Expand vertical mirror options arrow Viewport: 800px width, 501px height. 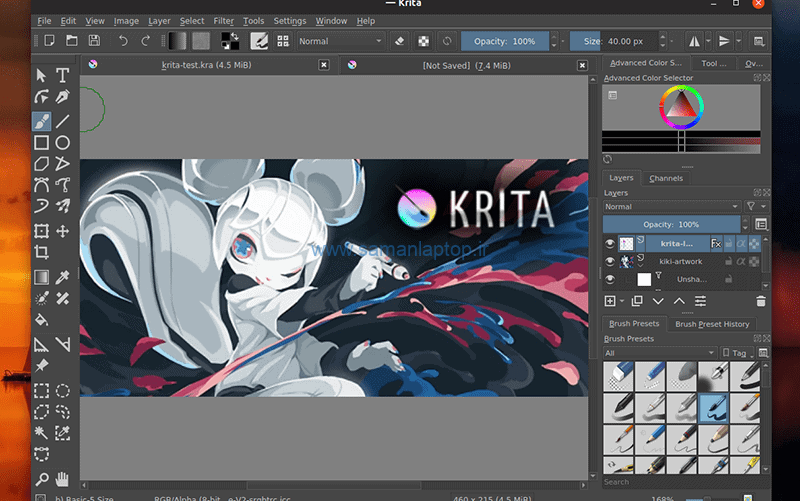tap(738, 41)
